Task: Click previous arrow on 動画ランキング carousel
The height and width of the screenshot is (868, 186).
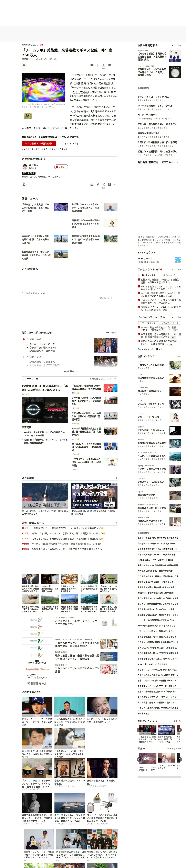Action: (x=139, y=730)
